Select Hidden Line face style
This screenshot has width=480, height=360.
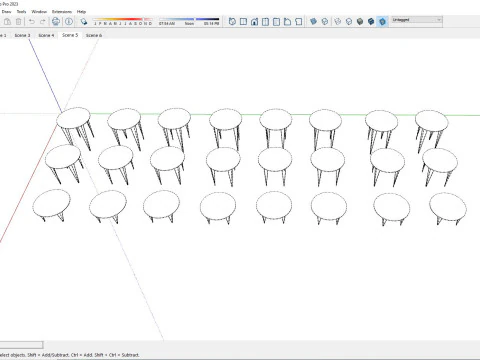(x=349, y=22)
